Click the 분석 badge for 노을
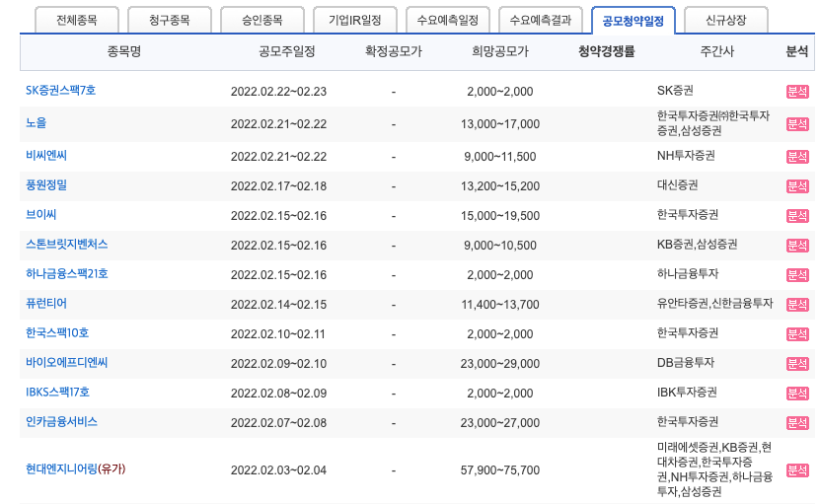Viewport: 820px width, 504px height. click(x=797, y=124)
